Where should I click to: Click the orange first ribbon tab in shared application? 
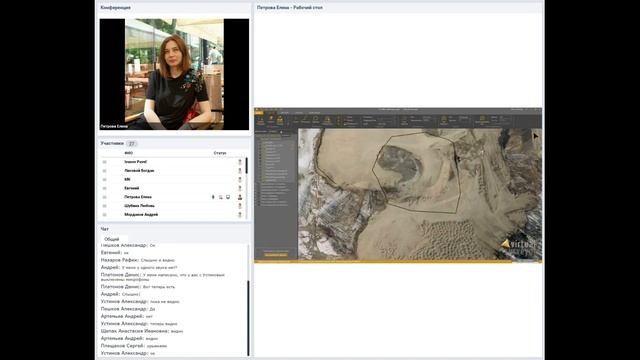[x=259, y=113]
